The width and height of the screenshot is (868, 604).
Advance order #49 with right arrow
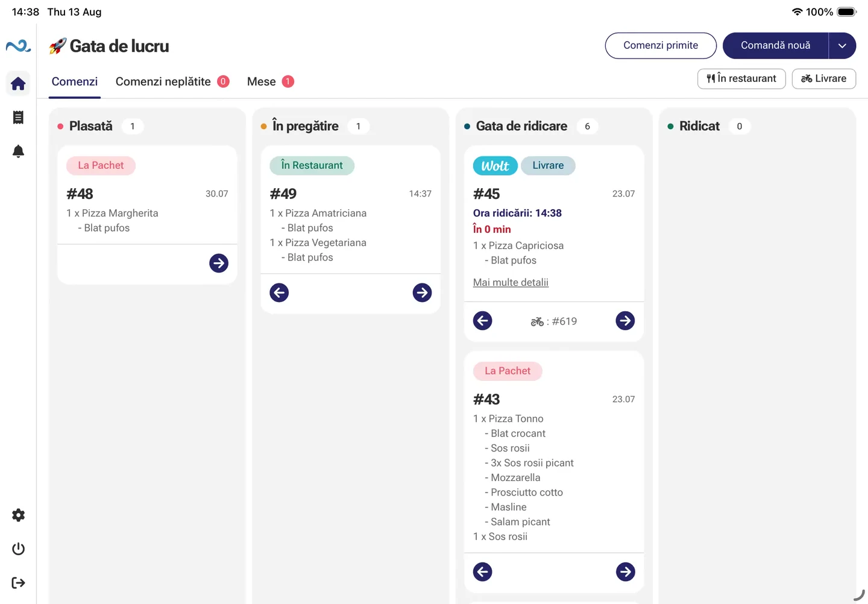[x=422, y=292]
